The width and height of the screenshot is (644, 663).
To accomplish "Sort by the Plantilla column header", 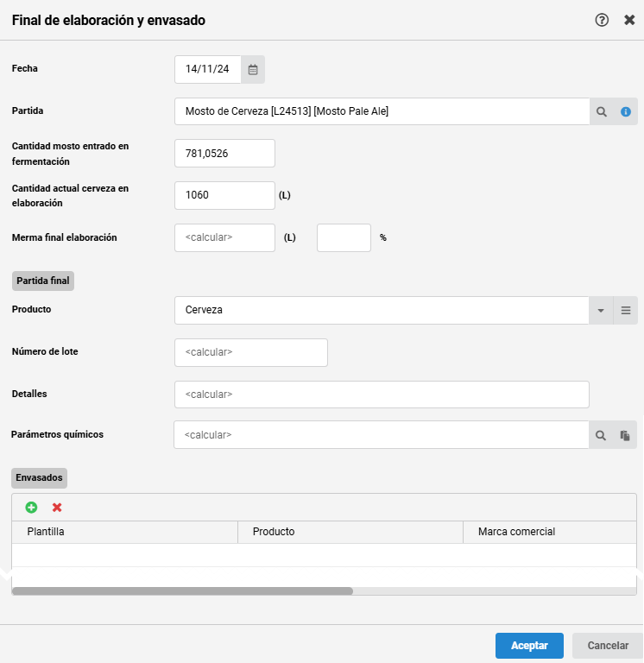I will (124, 532).
